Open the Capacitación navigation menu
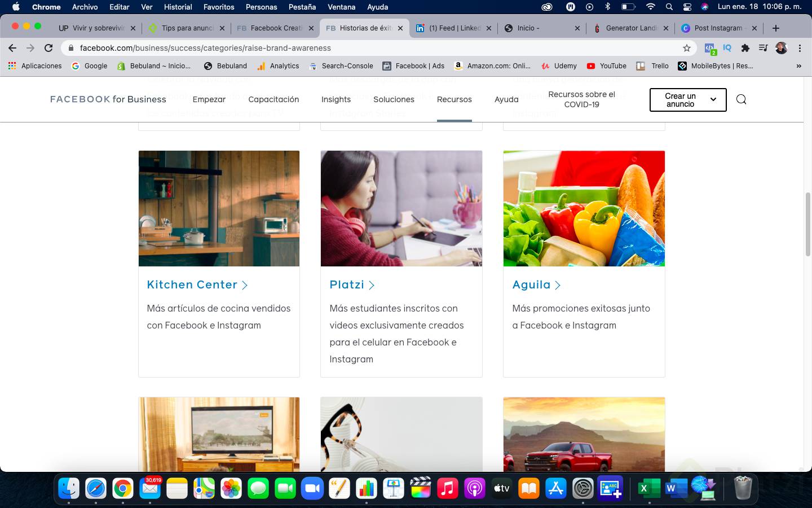Screen dimensions: 812x508 (273, 99)
